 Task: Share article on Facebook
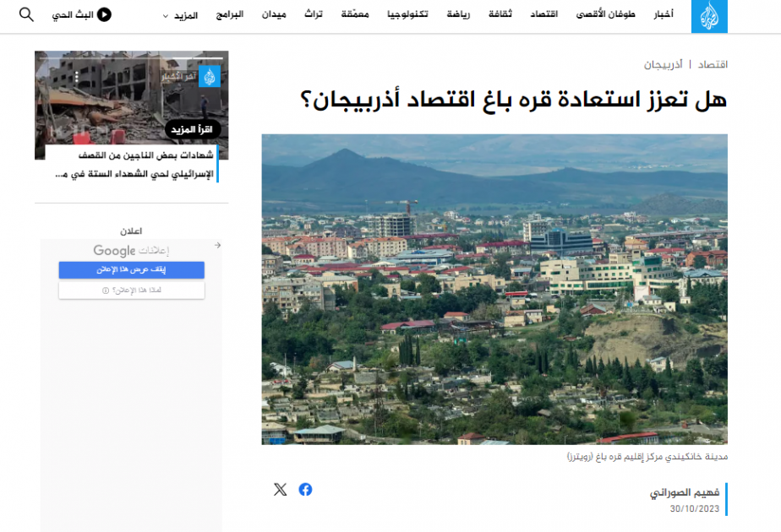(x=305, y=489)
